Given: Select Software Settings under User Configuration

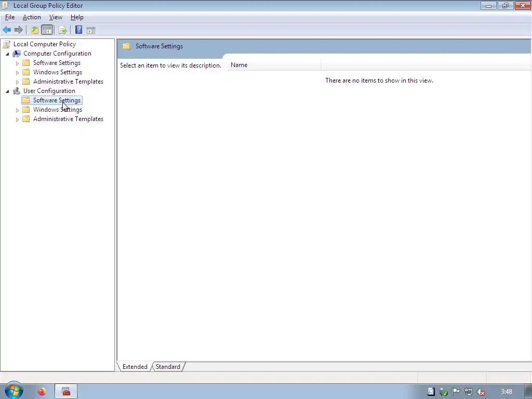Looking at the screenshot, I should pos(57,100).
